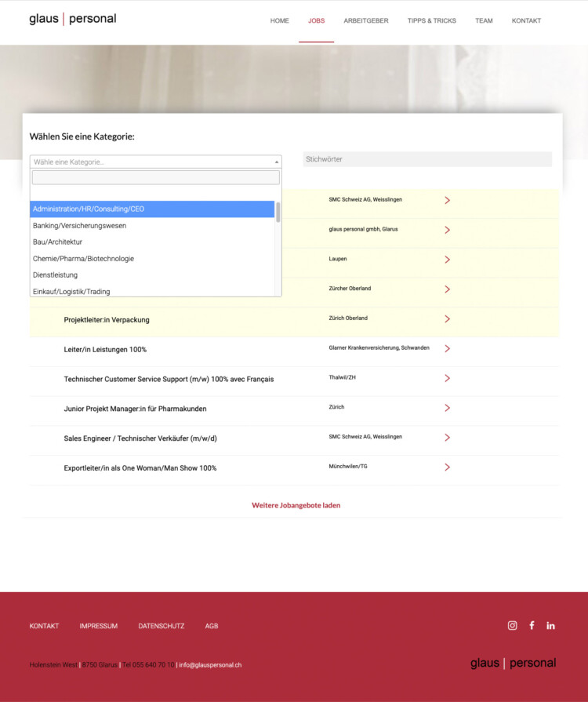
Task: Click arrow icon for Exportleiter/in row
Action: coord(447,467)
